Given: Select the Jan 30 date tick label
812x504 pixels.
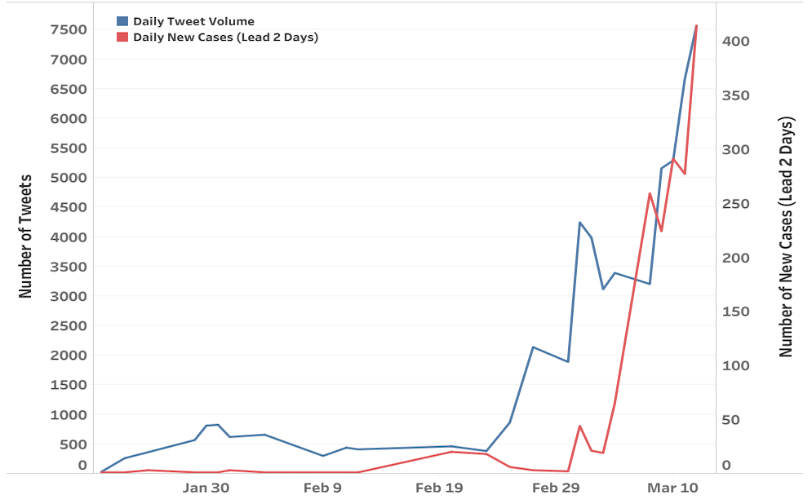Looking at the screenshot, I should [x=206, y=488].
